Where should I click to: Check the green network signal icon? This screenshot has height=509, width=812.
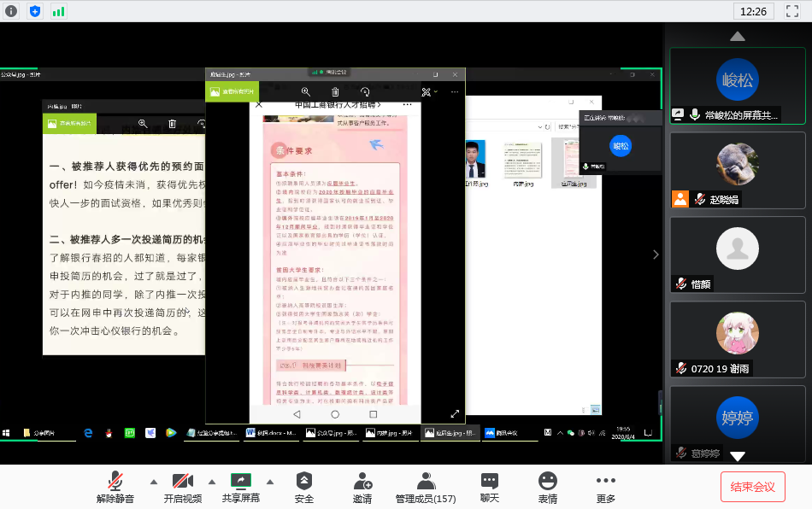pos(58,11)
